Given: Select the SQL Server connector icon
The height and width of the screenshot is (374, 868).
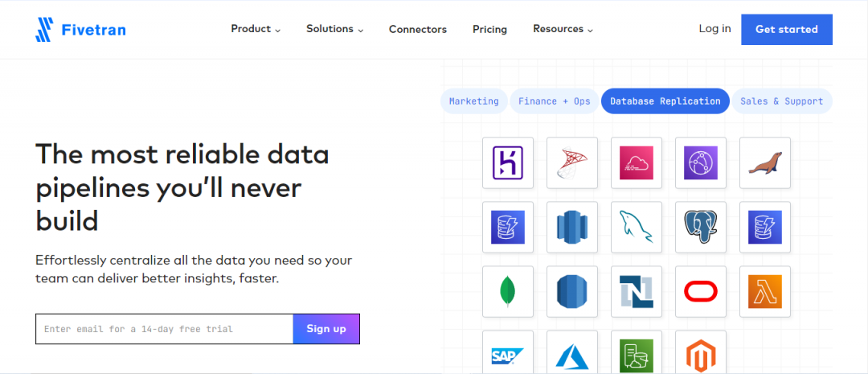Looking at the screenshot, I should pos(572,162).
